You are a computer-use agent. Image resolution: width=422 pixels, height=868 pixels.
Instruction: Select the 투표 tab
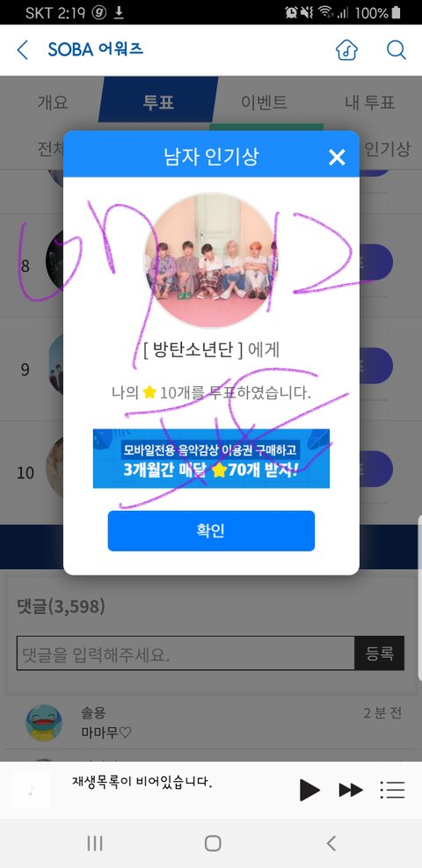tap(159, 102)
